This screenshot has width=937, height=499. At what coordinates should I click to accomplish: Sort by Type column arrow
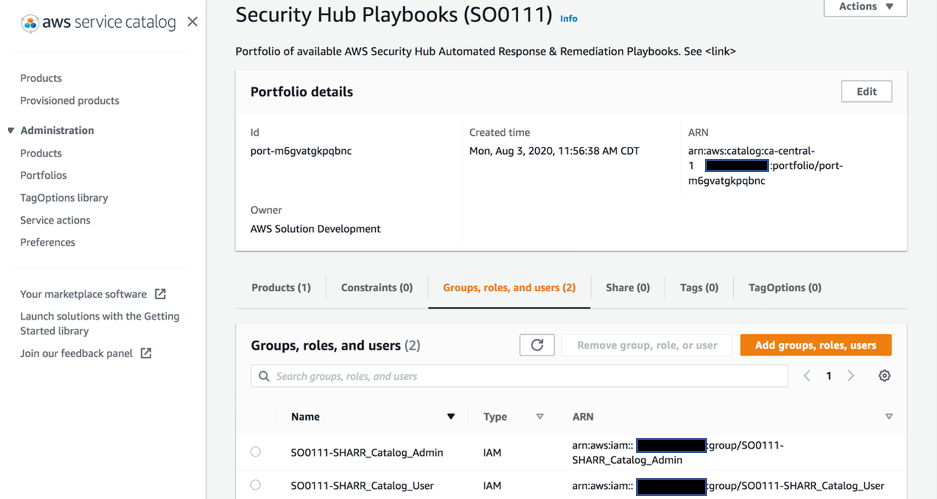[x=540, y=417]
